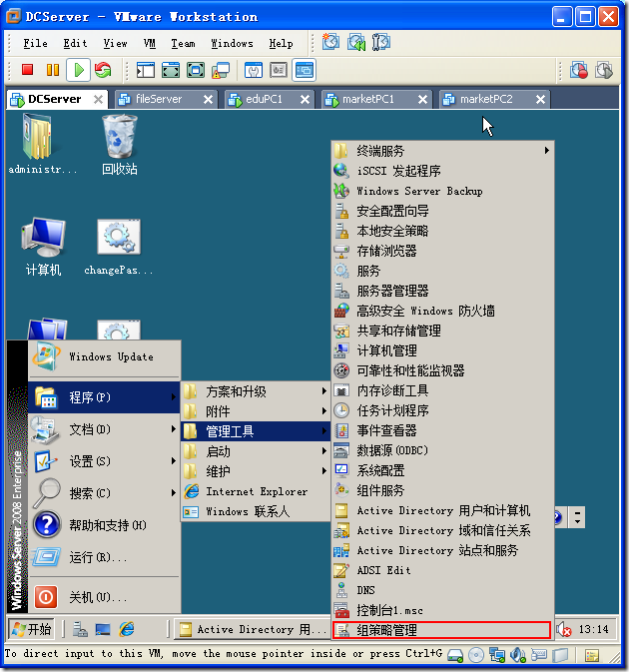The height and width of the screenshot is (672, 629).
Task: Open the View menu
Action: point(115,43)
